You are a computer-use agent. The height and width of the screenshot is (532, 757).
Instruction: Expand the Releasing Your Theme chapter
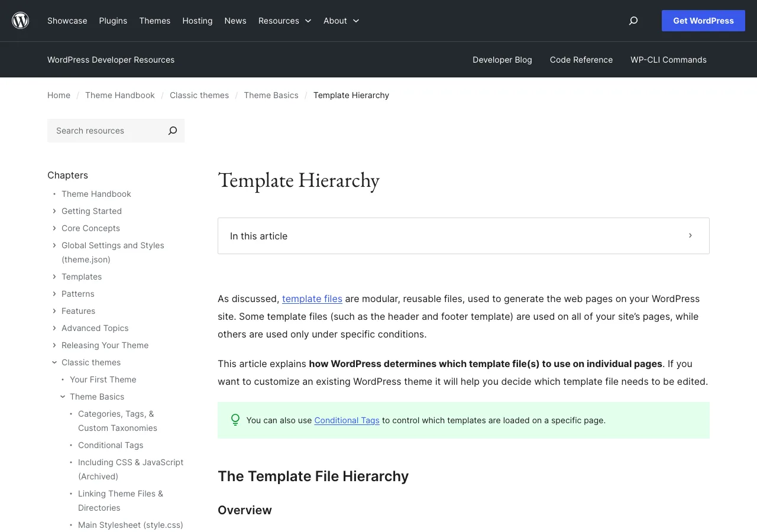tap(54, 345)
